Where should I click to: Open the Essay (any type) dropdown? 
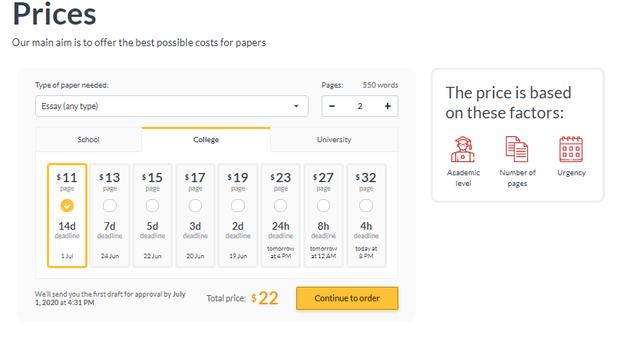pyautogui.click(x=172, y=106)
